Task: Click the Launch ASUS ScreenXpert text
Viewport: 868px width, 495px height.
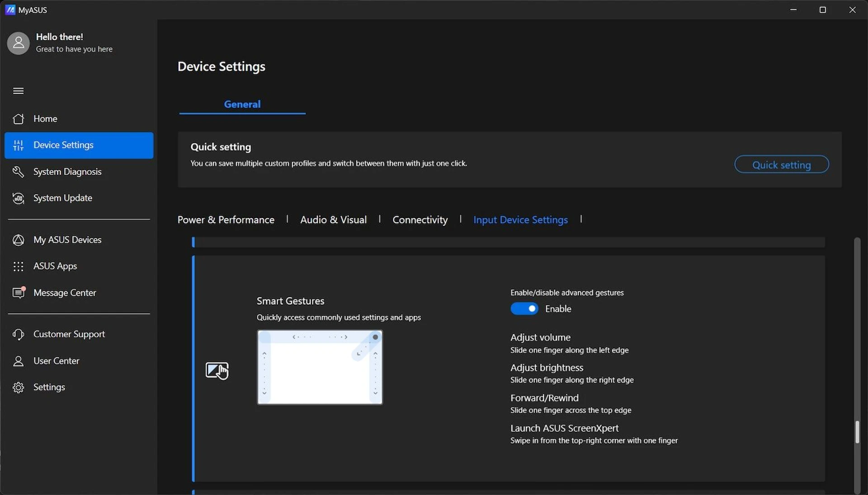Action: pos(564,428)
